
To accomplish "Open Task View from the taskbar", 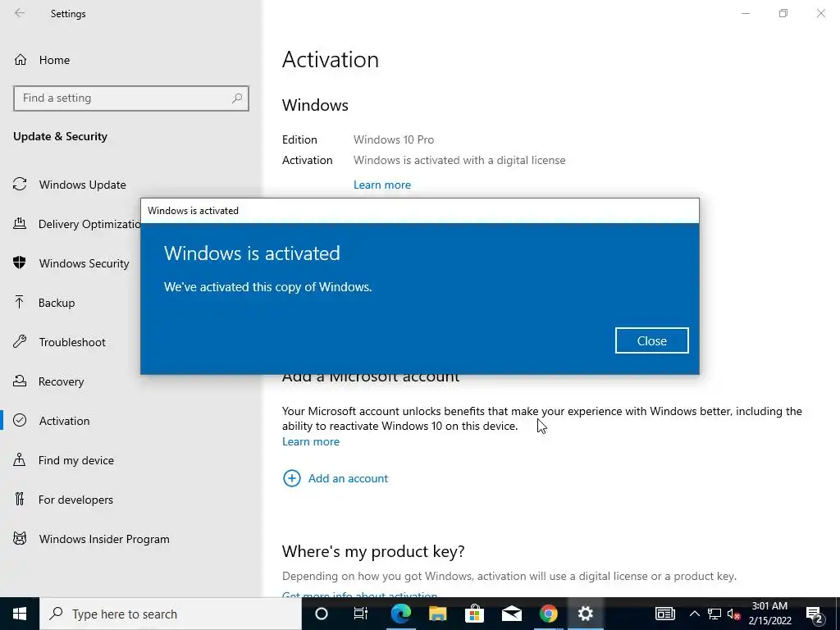I will pos(361,614).
